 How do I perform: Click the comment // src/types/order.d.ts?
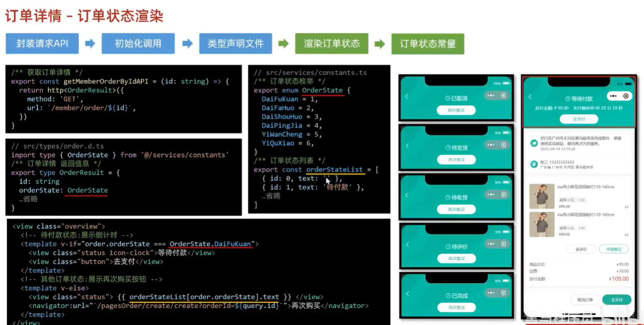click(x=57, y=146)
